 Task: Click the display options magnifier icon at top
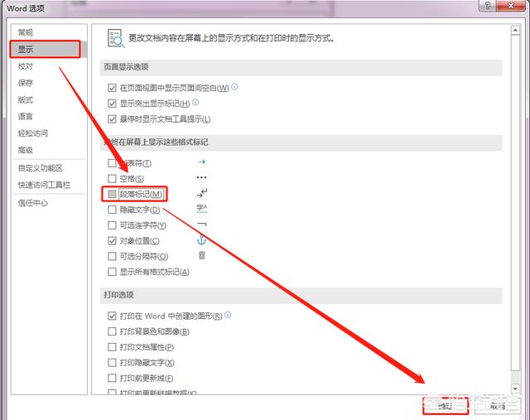[116, 38]
